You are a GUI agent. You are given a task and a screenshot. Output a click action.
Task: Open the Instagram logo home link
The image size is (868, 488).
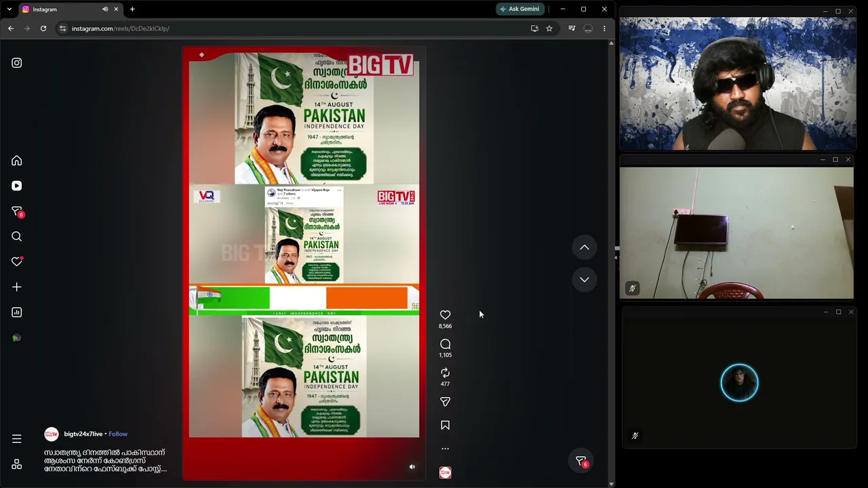17,63
